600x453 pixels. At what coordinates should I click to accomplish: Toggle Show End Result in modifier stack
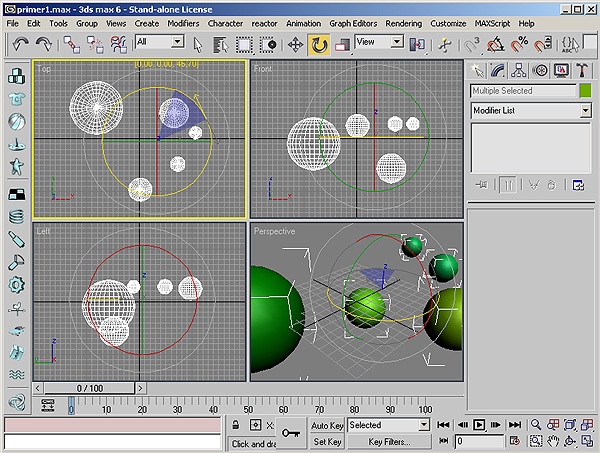[508, 184]
